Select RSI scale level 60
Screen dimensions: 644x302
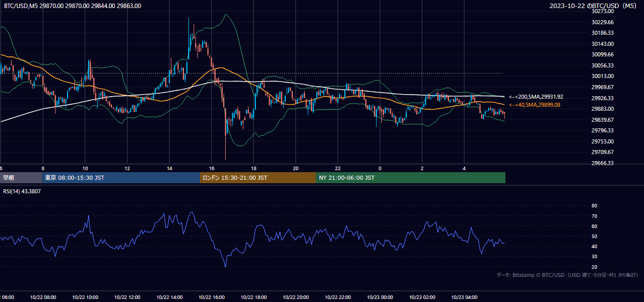(x=594, y=226)
